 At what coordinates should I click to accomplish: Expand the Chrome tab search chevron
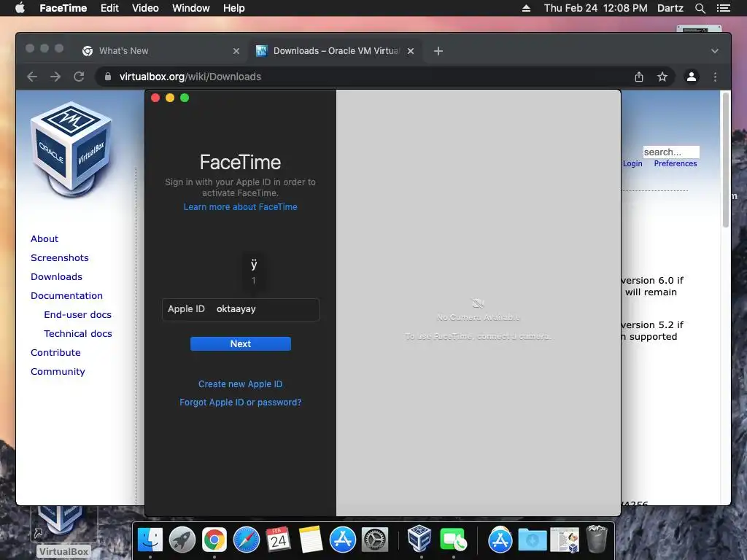(715, 51)
